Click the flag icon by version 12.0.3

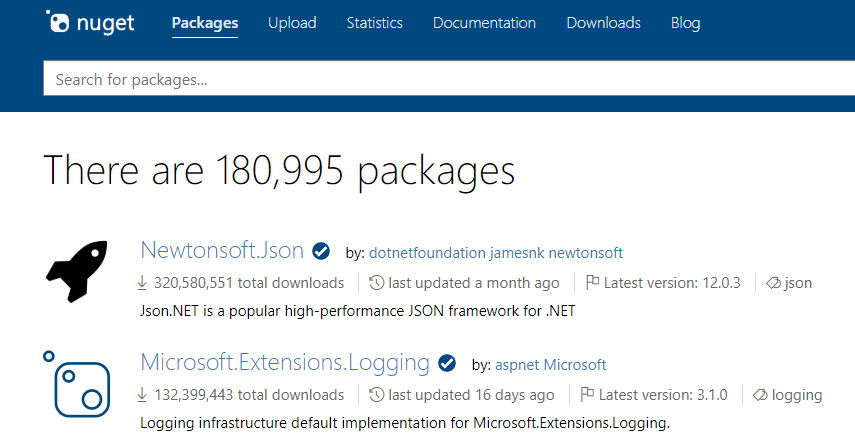591,283
